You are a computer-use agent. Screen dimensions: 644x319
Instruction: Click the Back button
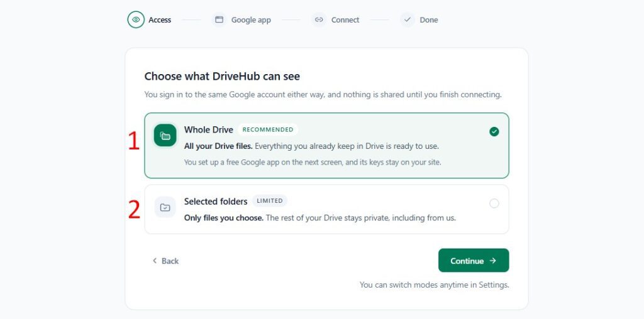pos(165,261)
